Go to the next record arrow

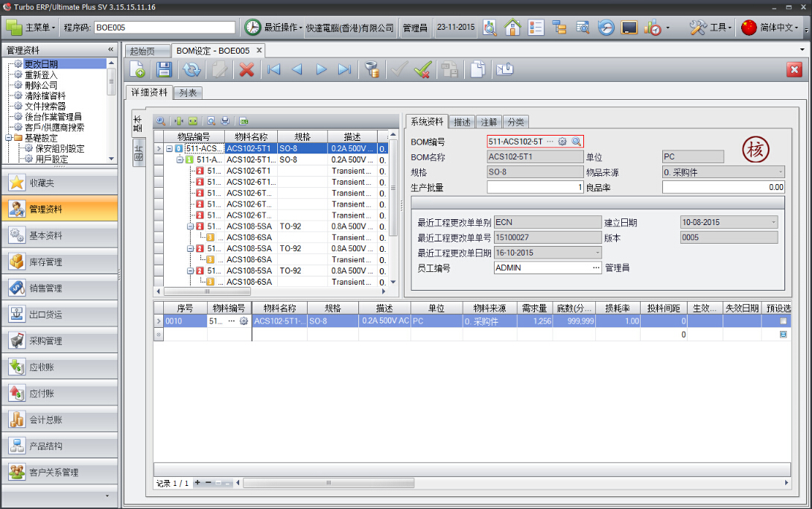[x=321, y=69]
